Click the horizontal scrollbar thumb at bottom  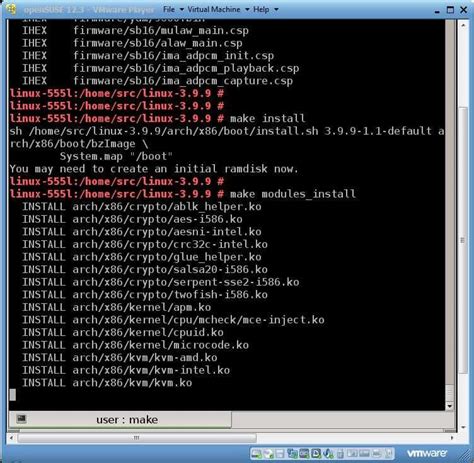(137, 438)
